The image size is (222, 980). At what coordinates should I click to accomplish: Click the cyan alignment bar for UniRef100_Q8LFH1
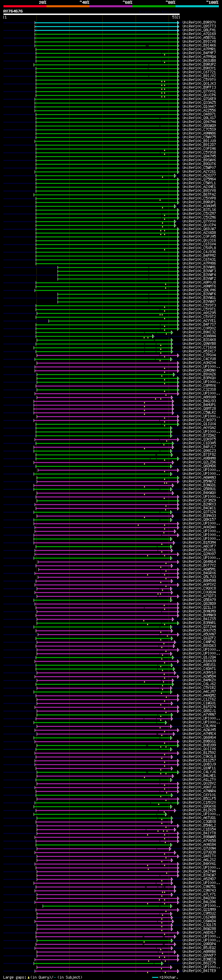tap(106, 30)
